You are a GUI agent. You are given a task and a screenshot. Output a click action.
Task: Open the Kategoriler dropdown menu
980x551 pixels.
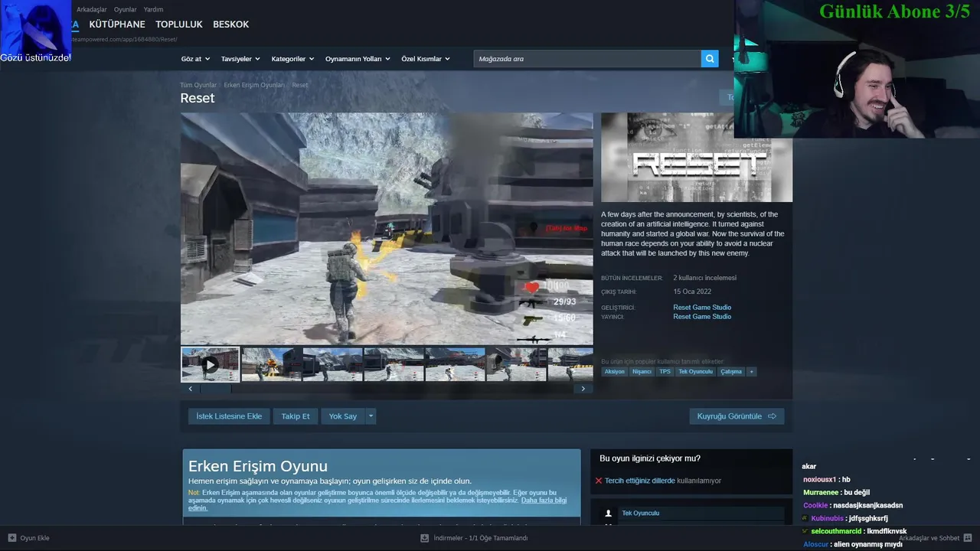click(x=292, y=59)
